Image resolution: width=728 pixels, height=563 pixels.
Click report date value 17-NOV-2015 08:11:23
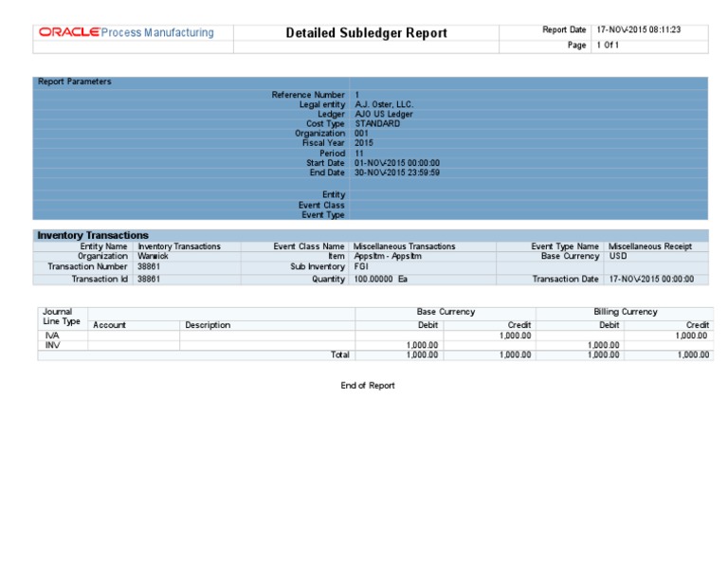click(x=638, y=29)
